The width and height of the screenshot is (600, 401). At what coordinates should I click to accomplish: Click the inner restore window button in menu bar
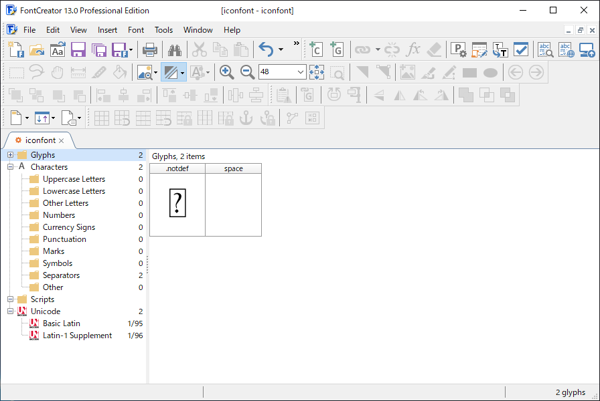click(580, 30)
